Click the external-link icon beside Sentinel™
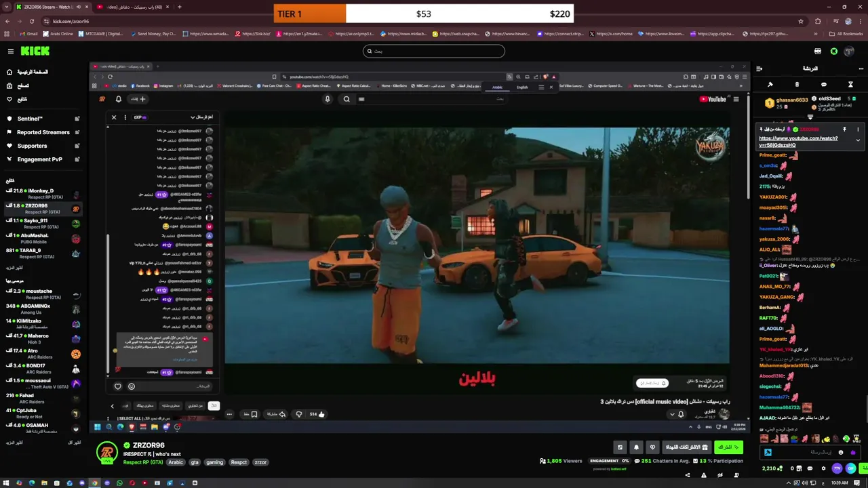868x488 pixels. (x=77, y=119)
